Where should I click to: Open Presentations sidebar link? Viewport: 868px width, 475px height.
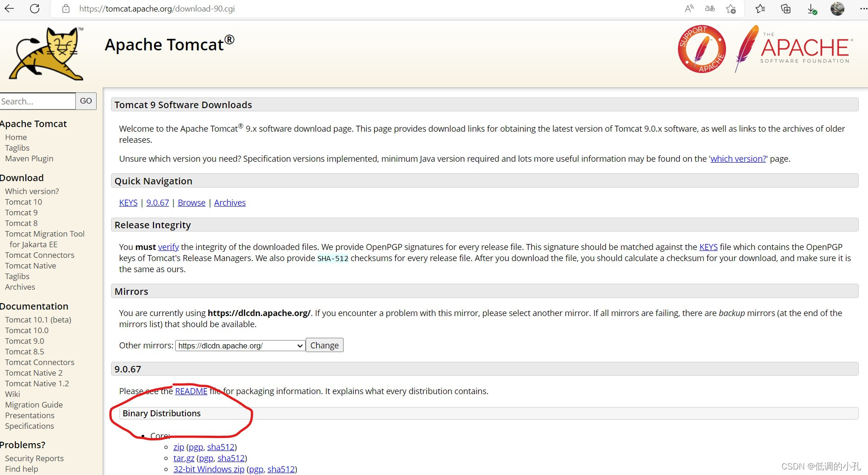pos(30,415)
